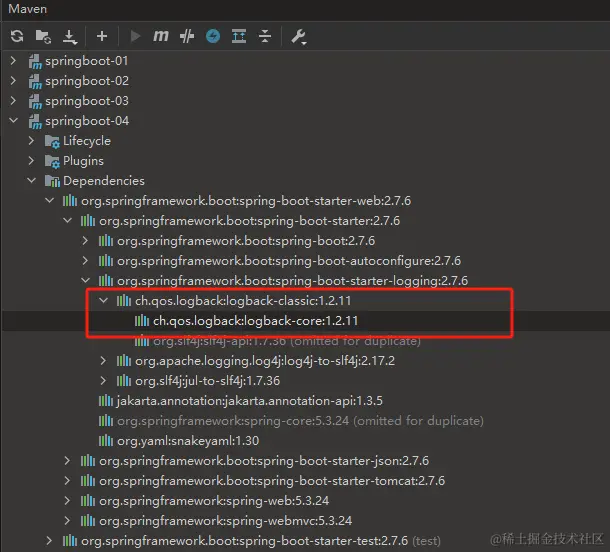610x552 pixels.
Task: Download sources and documentation icon
Action: 70,37
